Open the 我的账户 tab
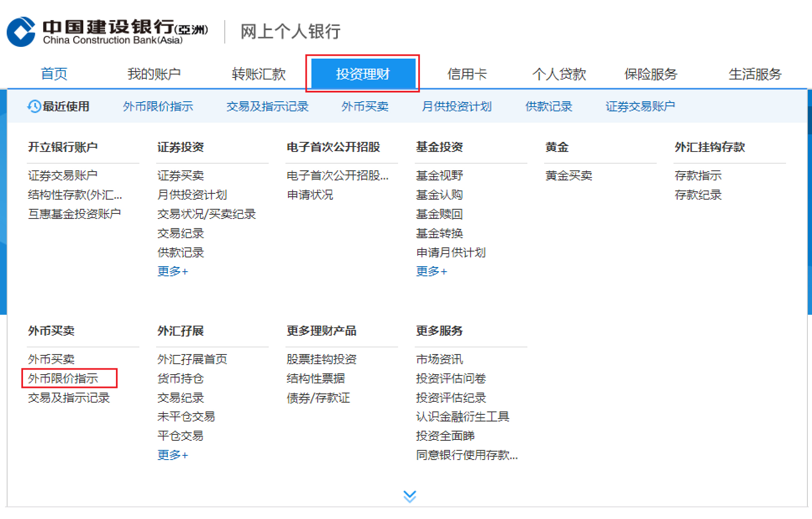The width and height of the screenshot is (812, 519). click(x=154, y=74)
